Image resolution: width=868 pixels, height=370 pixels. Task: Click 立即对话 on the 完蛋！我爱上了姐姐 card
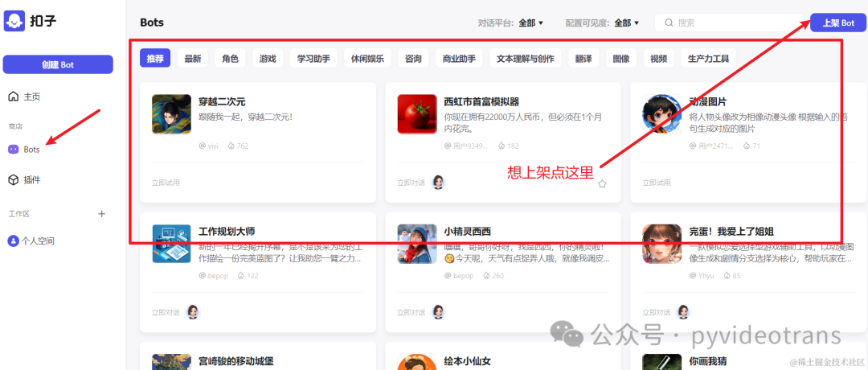[657, 312]
